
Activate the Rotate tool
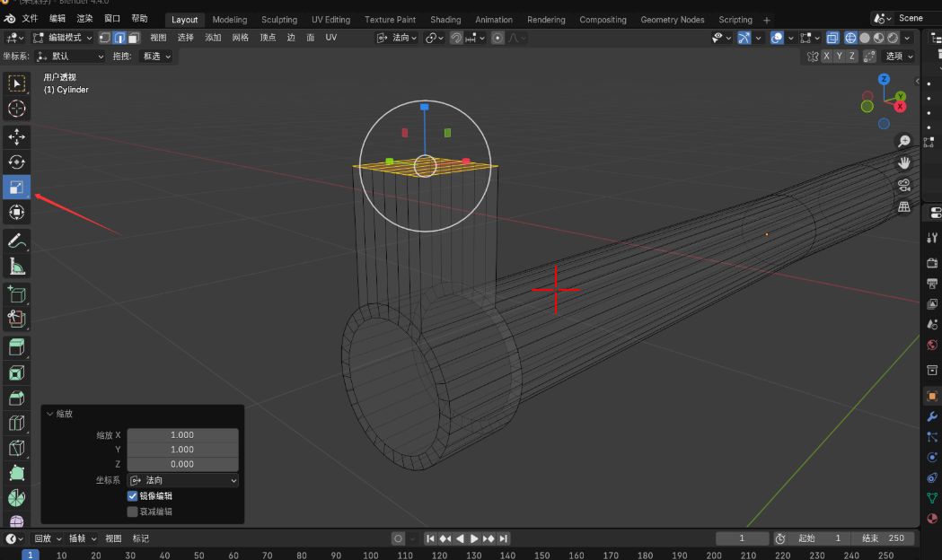[x=16, y=162]
